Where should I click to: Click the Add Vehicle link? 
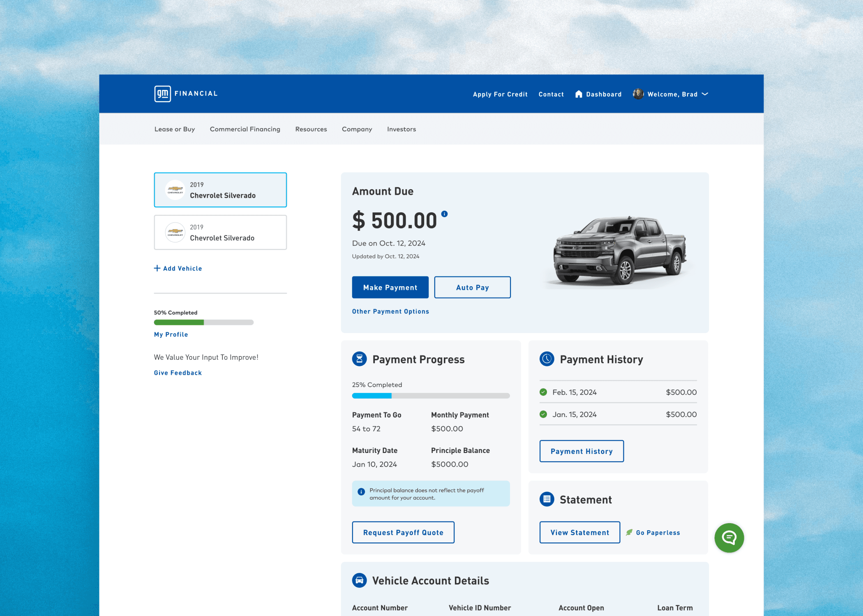(182, 268)
